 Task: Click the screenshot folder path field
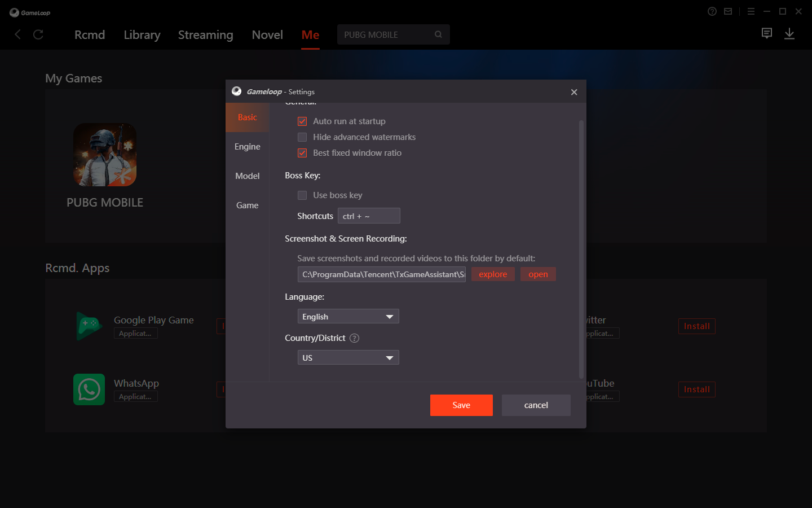(x=382, y=274)
